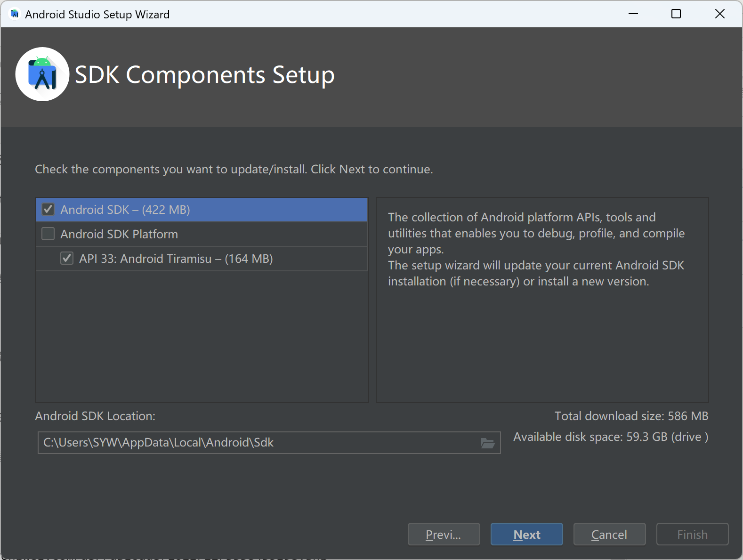Maximize the Setup Wizard window
This screenshot has height=560, width=743.
pyautogui.click(x=676, y=14)
